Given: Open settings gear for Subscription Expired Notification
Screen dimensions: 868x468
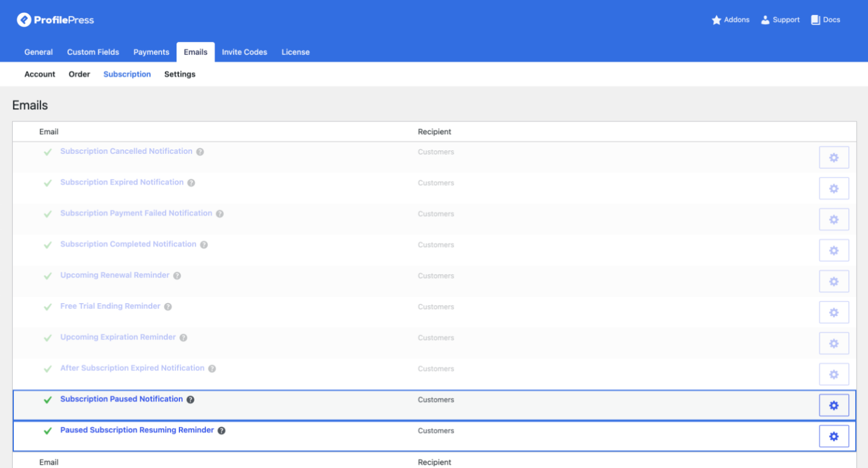Looking at the screenshot, I should tap(834, 189).
